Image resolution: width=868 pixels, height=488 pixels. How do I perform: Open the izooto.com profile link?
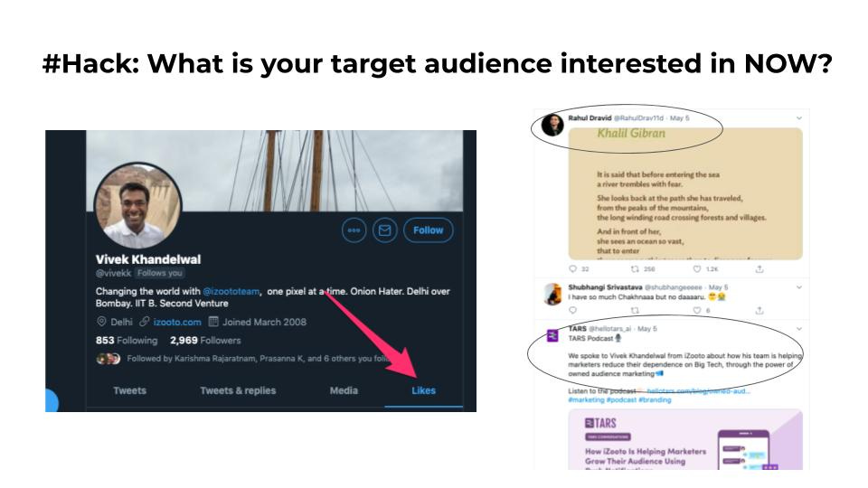(x=177, y=322)
